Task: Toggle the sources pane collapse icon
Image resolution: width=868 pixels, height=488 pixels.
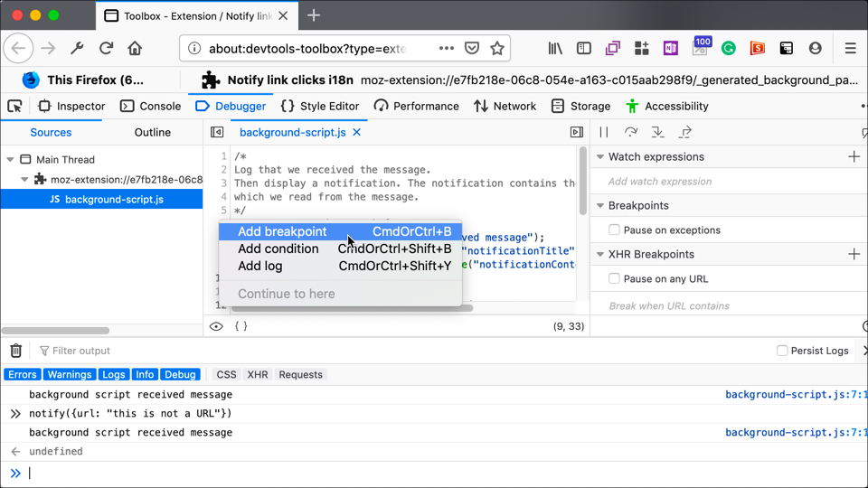Action: tap(217, 132)
